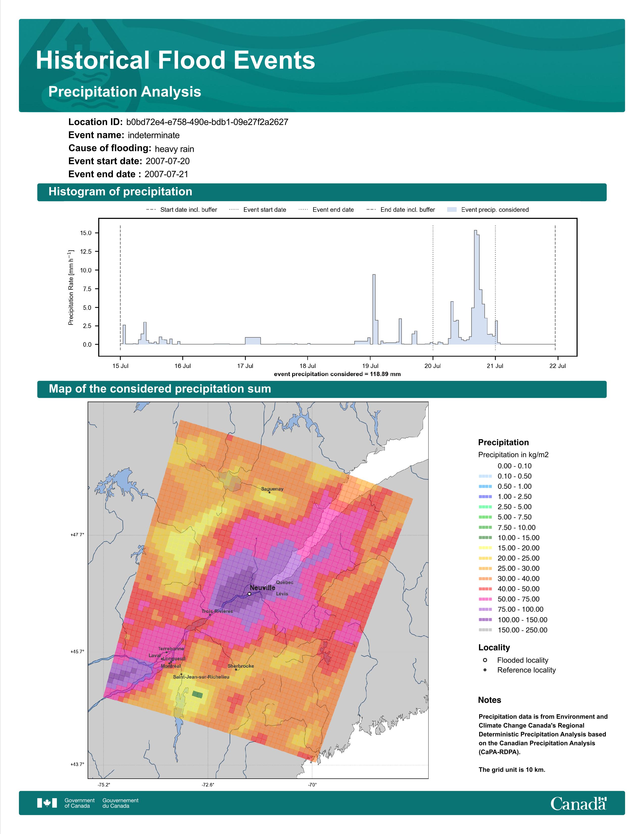Click the 2.50 - 5.00 precipitation color swatch

485,507
